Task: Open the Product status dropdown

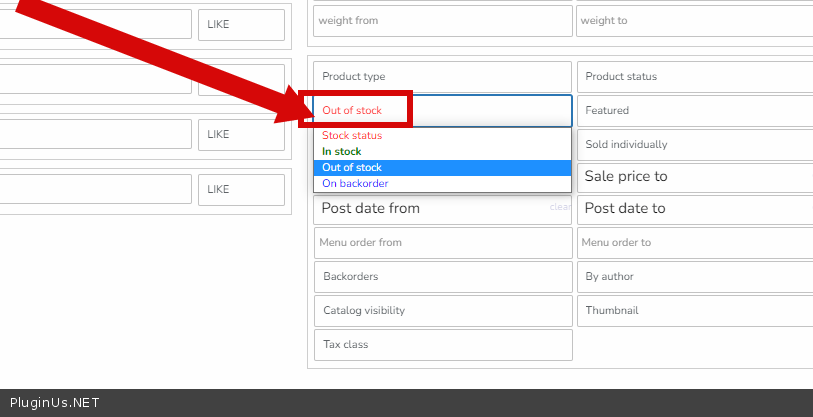Action: coord(694,77)
